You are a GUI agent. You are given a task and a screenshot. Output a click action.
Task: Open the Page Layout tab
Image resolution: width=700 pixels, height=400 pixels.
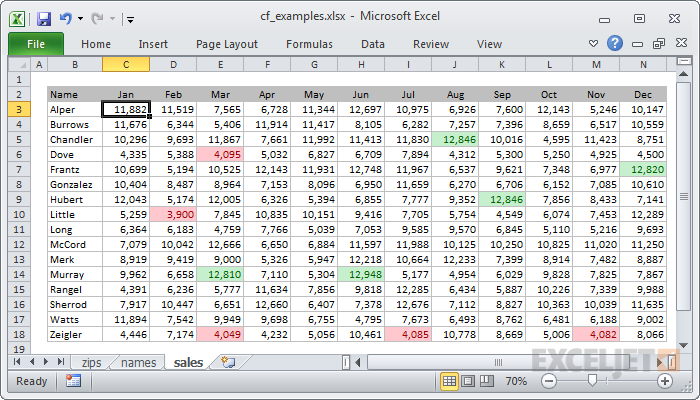pos(227,44)
